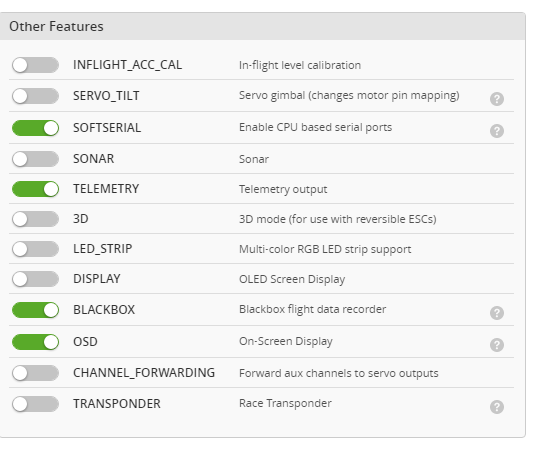Disable the BLACKBOX toggle
The image size is (534, 450).
pyautogui.click(x=35, y=310)
